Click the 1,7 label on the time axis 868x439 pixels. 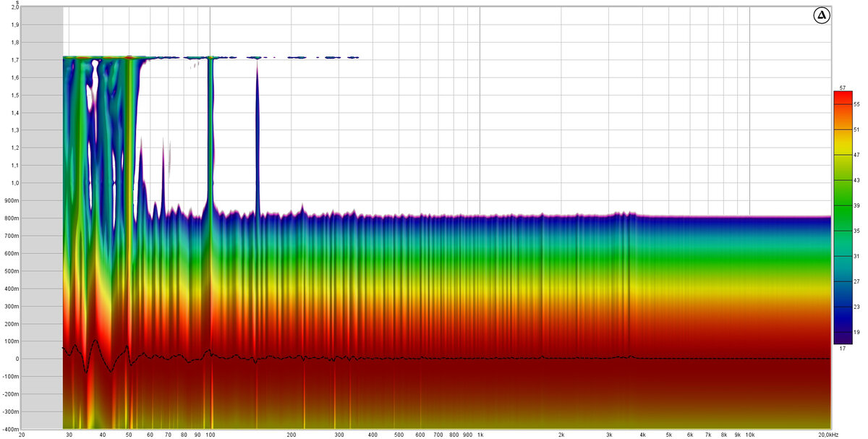[14, 60]
